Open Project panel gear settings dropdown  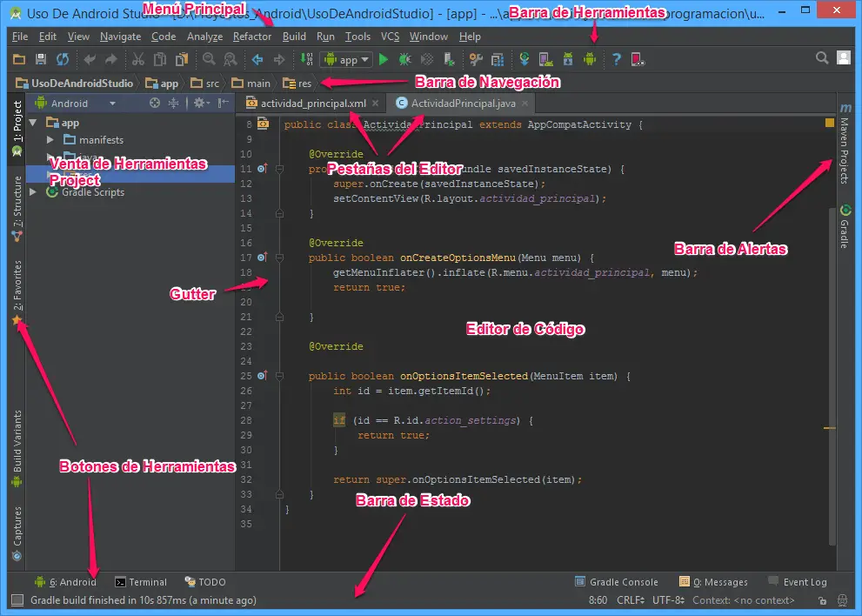(x=202, y=103)
